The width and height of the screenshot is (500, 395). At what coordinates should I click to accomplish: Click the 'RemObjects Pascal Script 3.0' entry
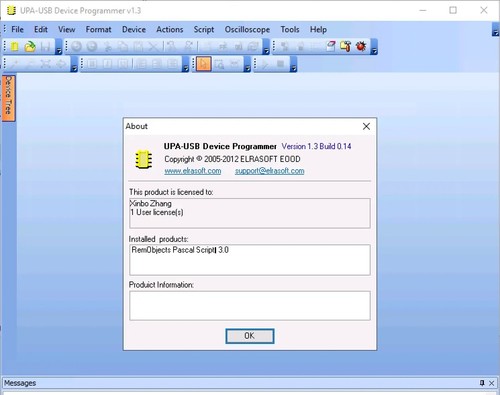180,250
